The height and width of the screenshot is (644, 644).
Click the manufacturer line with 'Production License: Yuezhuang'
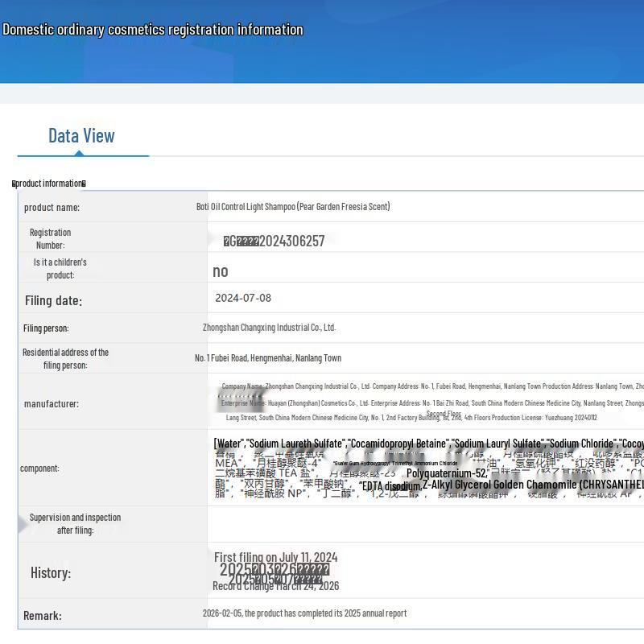coord(411,417)
